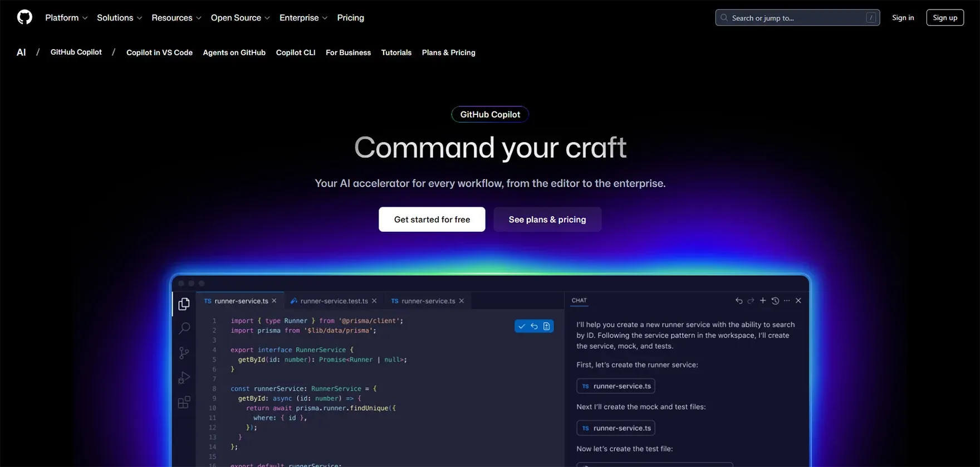Select the CHAT panel tab label
The width and height of the screenshot is (980, 467).
point(579,300)
